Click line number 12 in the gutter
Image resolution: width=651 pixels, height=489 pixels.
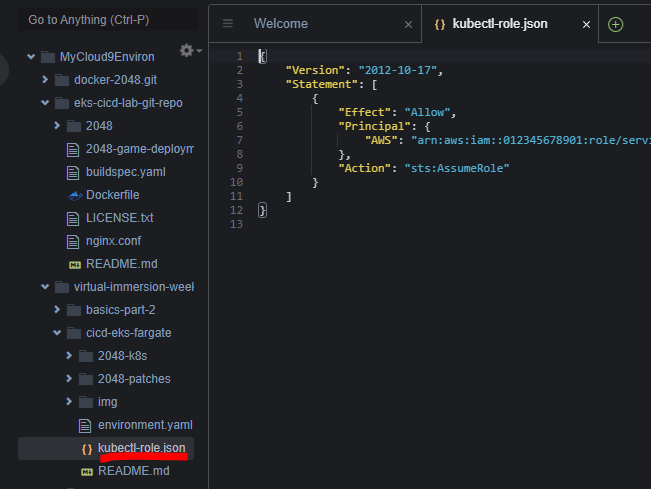pos(236,210)
